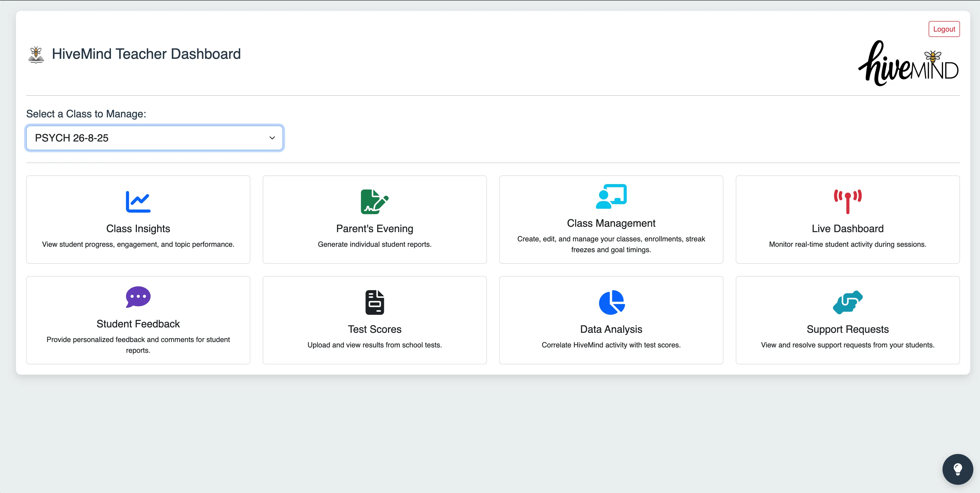Image resolution: width=980 pixels, height=493 pixels.
Task: Click the Parent's Evening signature document icon
Action: tap(374, 202)
